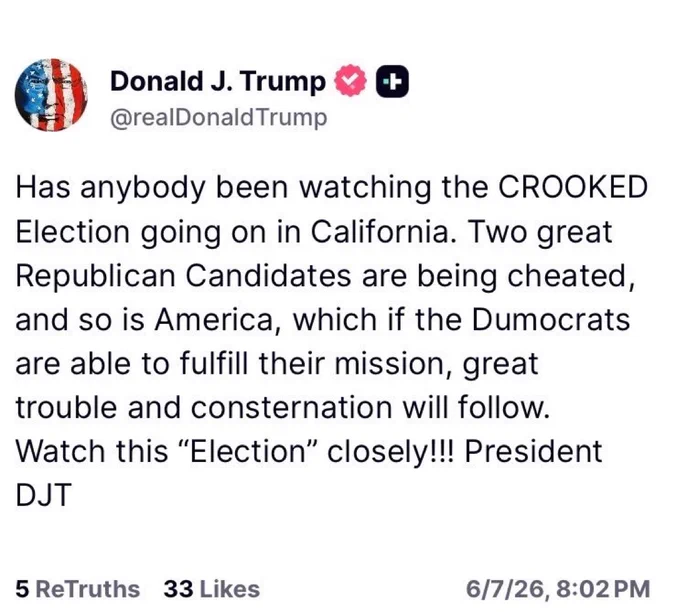Open Donald J. Trump's flag profile avatar
This screenshot has height=612, width=680.
(x=51, y=95)
